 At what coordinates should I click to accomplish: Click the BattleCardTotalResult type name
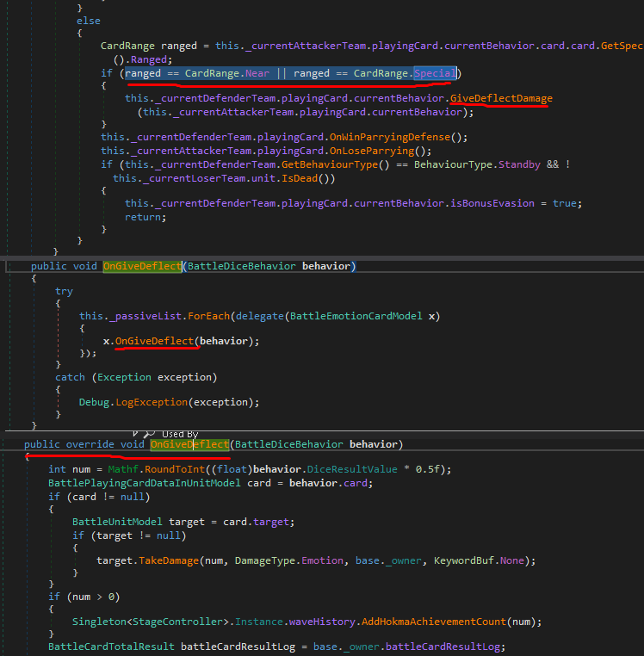(x=111, y=647)
